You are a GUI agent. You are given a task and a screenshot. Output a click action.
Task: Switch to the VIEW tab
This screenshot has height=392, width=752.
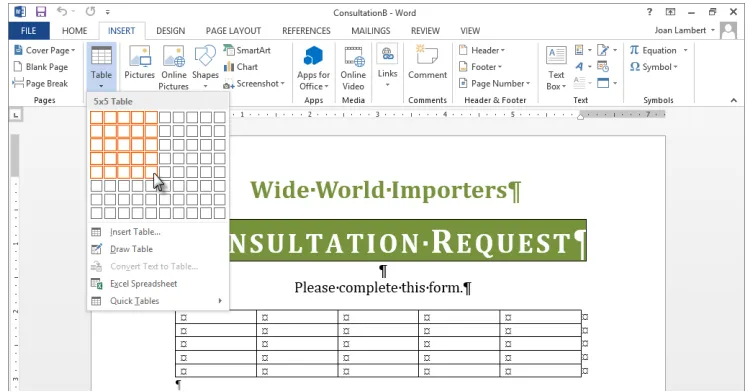(x=470, y=31)
